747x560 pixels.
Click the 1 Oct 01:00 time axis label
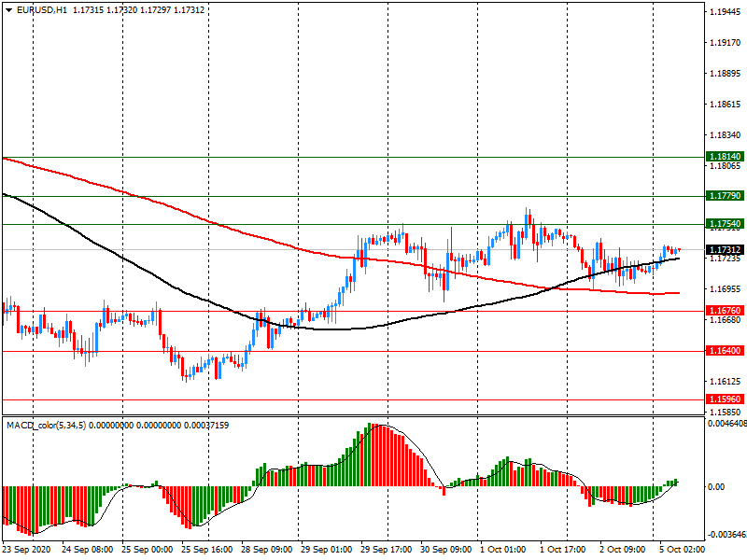pos(503,551)
